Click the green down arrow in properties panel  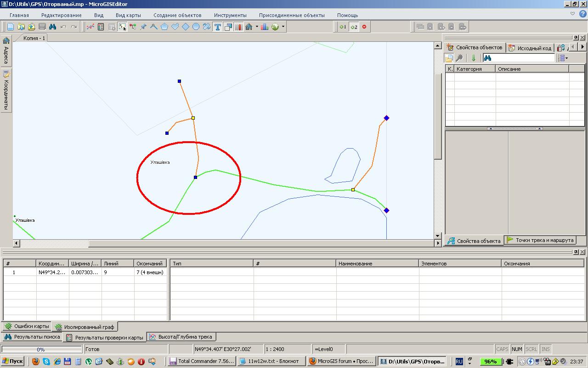pos(473,58)
